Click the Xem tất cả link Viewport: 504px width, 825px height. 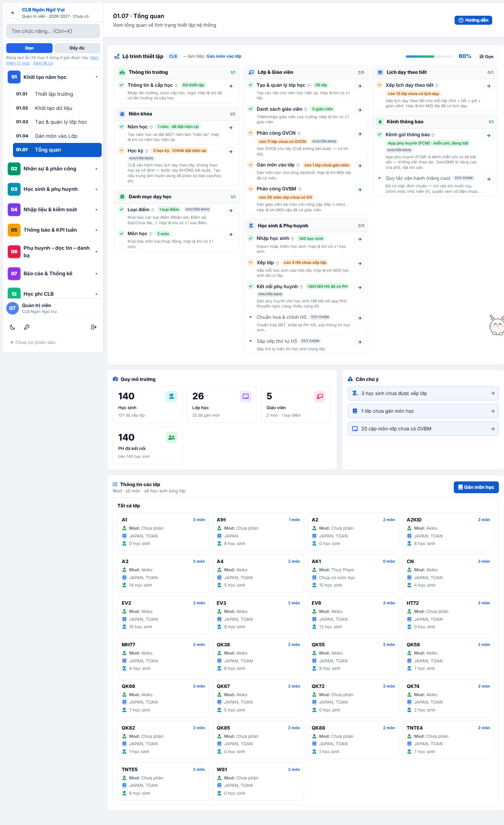43,63
